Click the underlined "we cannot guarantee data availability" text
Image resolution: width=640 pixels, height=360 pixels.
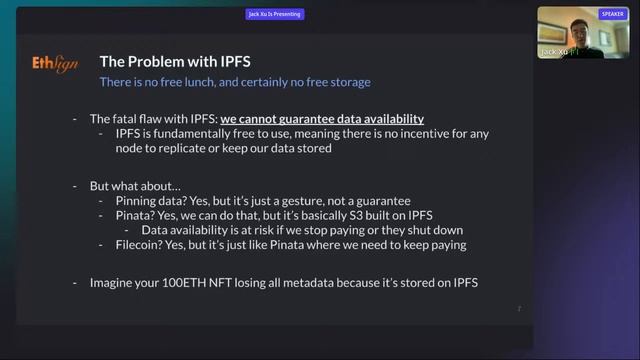pos(322,119)
